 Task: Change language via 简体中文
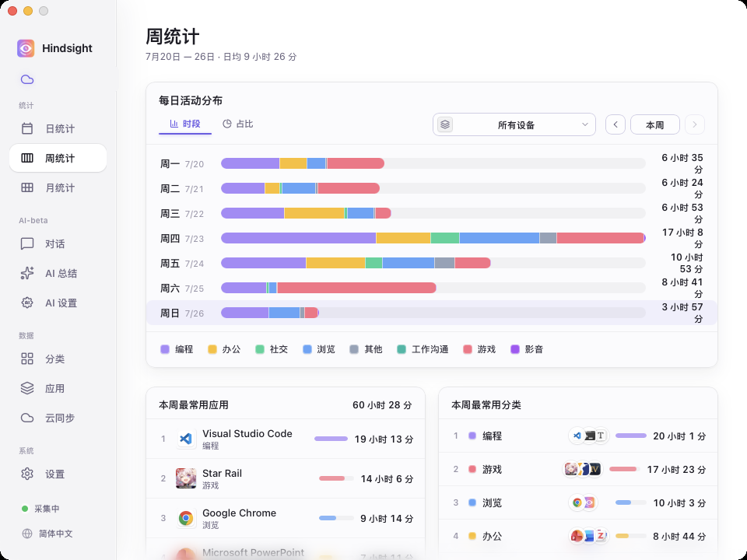[x=56, y=534]
